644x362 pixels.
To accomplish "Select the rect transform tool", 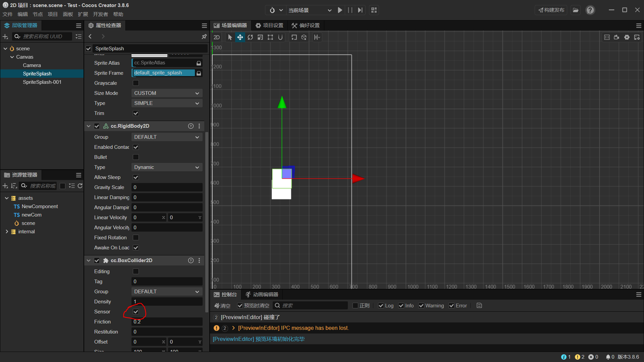I will tap(270, 37).
